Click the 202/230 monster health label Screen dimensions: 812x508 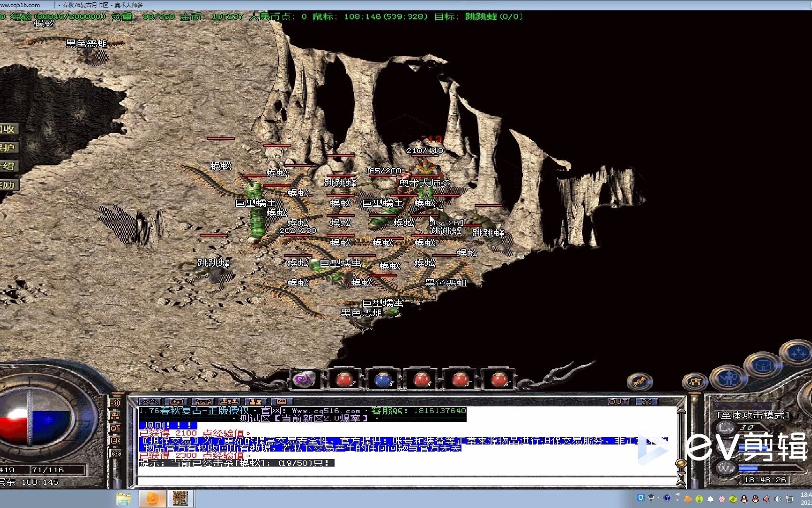click(x=298, y=231)
